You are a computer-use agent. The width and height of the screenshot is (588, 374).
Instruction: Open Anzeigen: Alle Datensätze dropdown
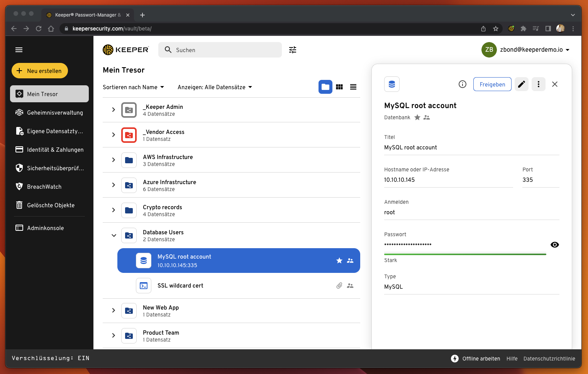(215, 87)
